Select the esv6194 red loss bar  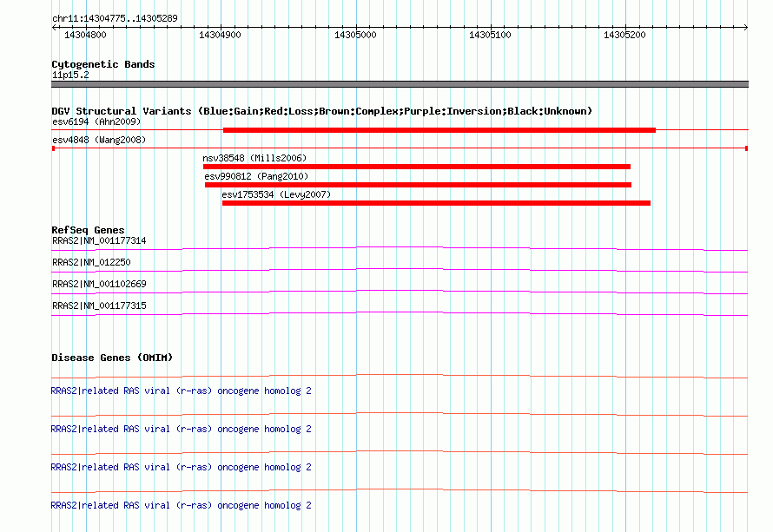(x=439, y=130)
